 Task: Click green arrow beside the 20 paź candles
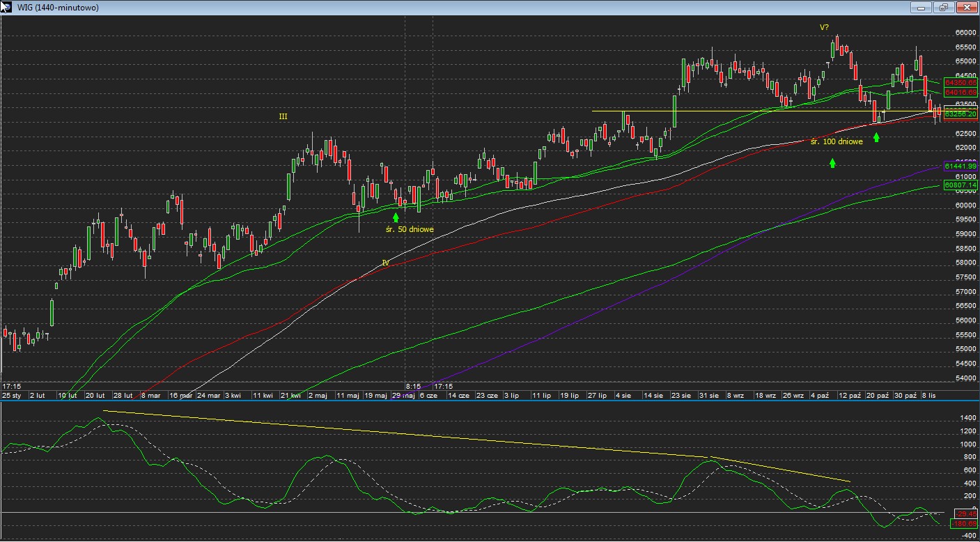click(x=876, y=137)
